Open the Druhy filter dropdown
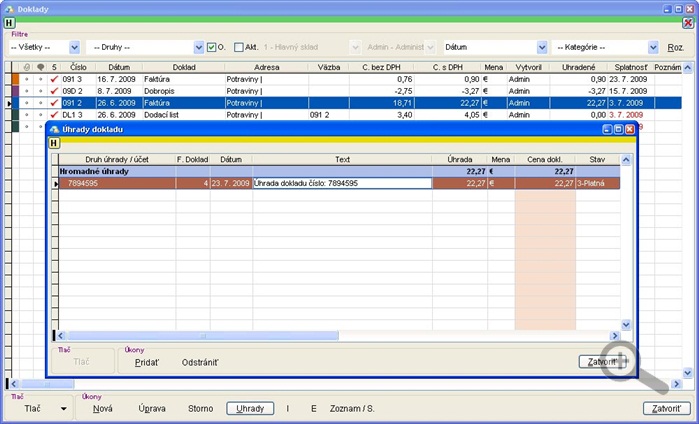Viewport: 699px width, 424px height. [199, 47]
